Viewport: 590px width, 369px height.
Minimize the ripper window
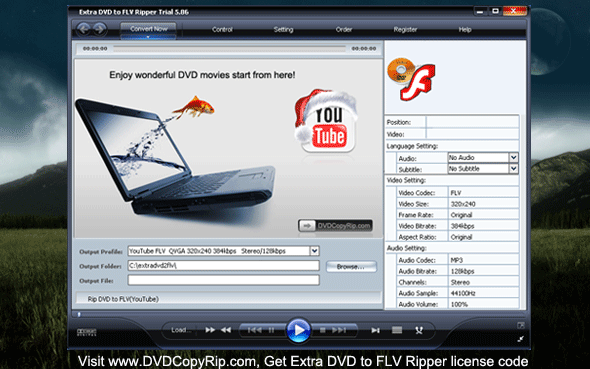[480, 12]
